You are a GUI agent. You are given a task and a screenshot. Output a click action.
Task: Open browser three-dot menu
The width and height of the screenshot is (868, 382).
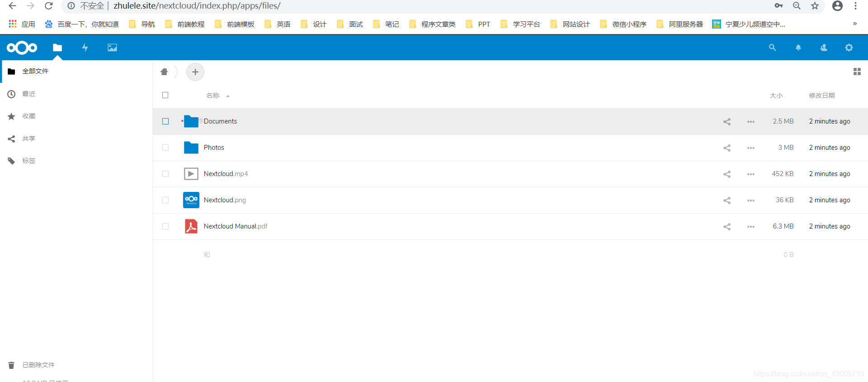[x=855, y=6]
